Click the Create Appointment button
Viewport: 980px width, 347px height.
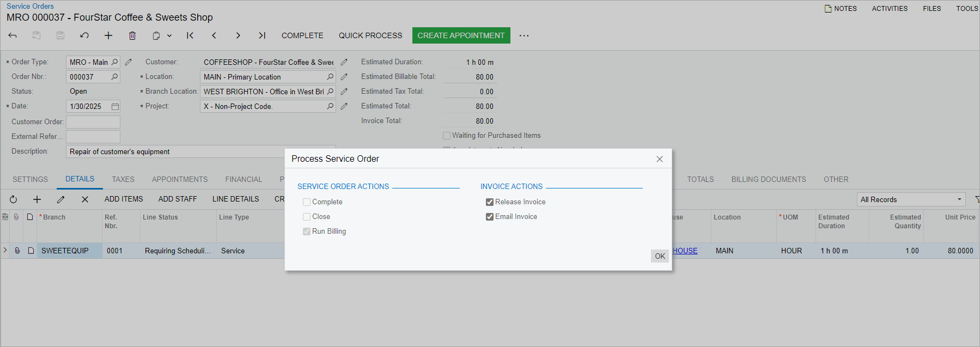coord(461,35)
